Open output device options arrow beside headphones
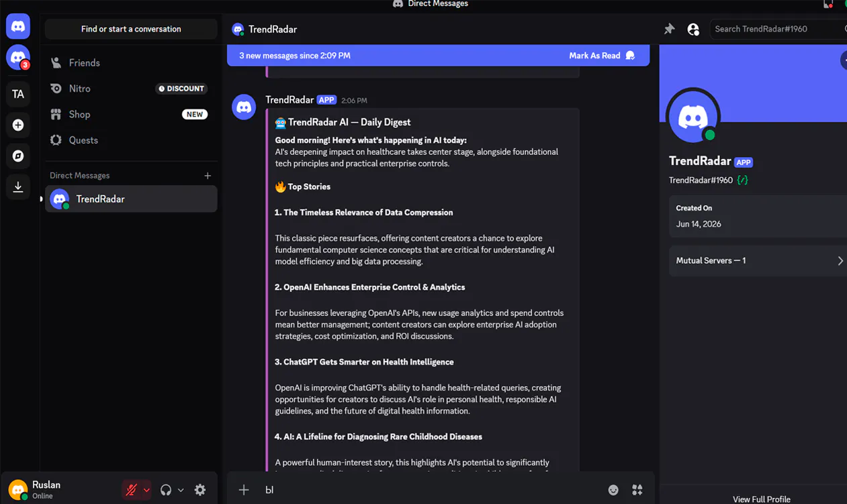This screenshot has height=504, width=847. [x=181, y=490]
